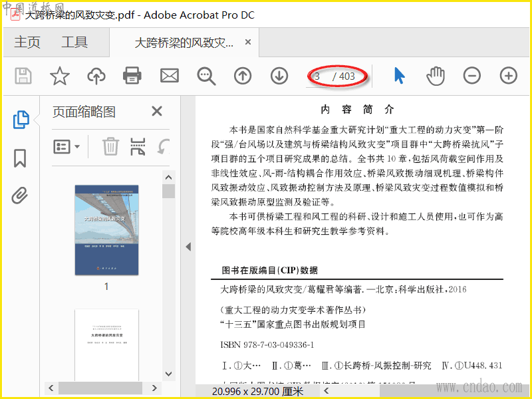
Task: Close the document tab
Action: (x=248, y=42)
